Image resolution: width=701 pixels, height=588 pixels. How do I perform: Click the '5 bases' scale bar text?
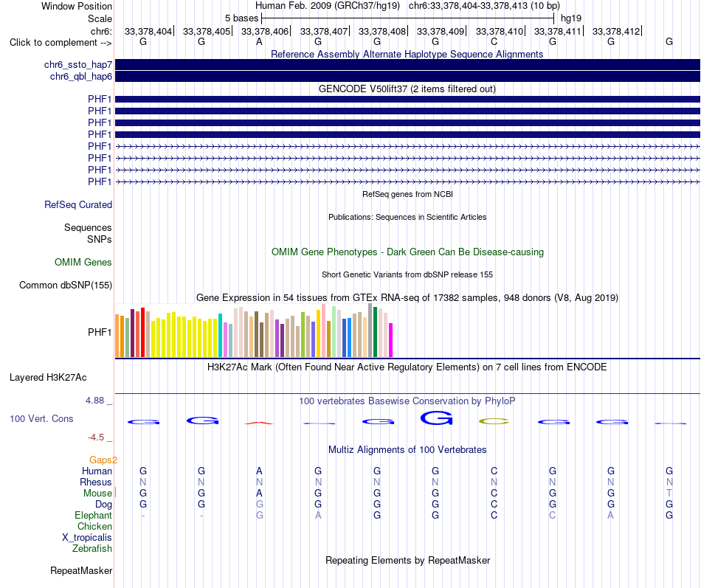(x=241, y=18)
